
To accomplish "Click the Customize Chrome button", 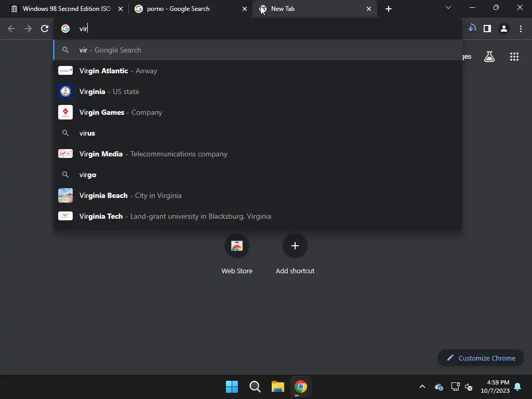I will [x=481, y=358].
